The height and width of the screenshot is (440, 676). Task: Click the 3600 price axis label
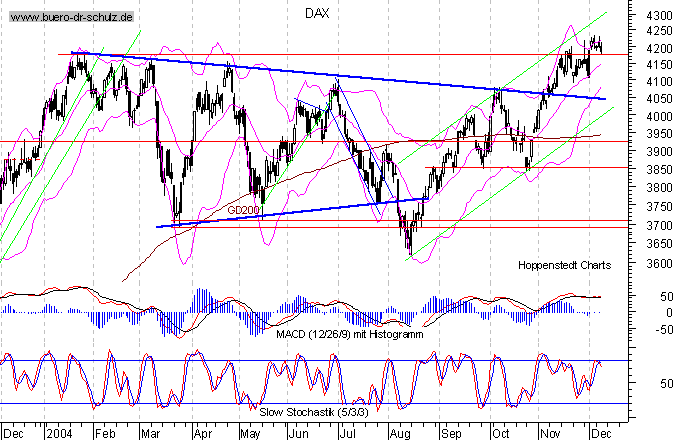tap(632, 265)
